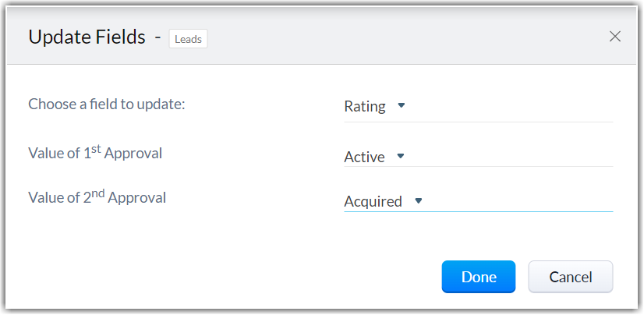Click the dropdown arrow beside Acquired

[x=418, y=200]
